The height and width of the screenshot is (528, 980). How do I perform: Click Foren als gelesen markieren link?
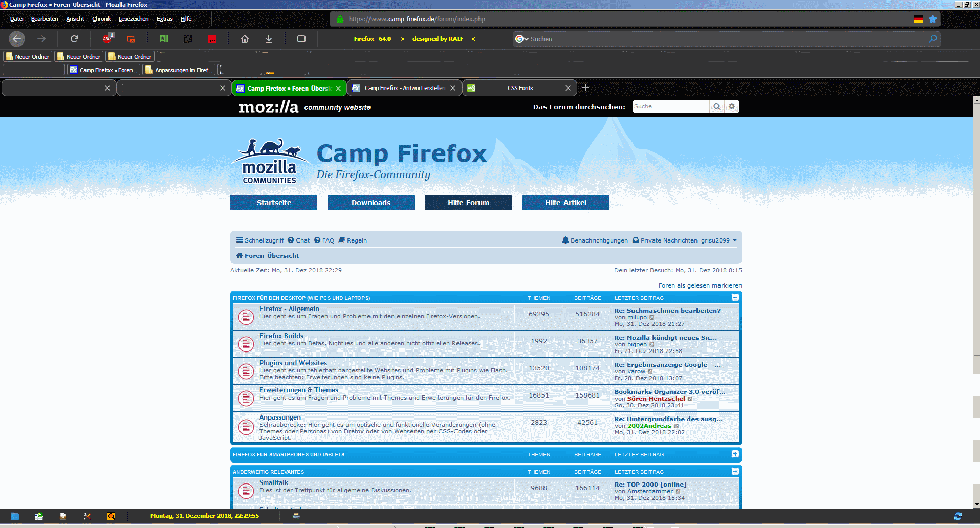click(700, 285)
